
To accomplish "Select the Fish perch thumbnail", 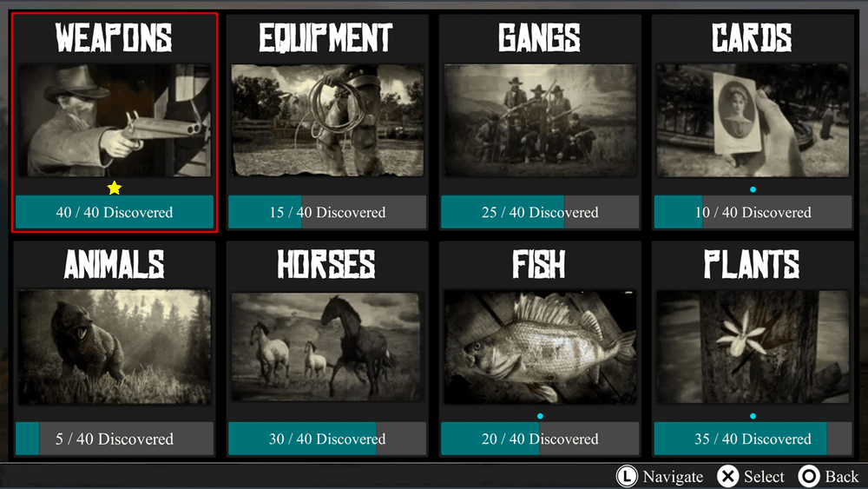I will 540,347.
